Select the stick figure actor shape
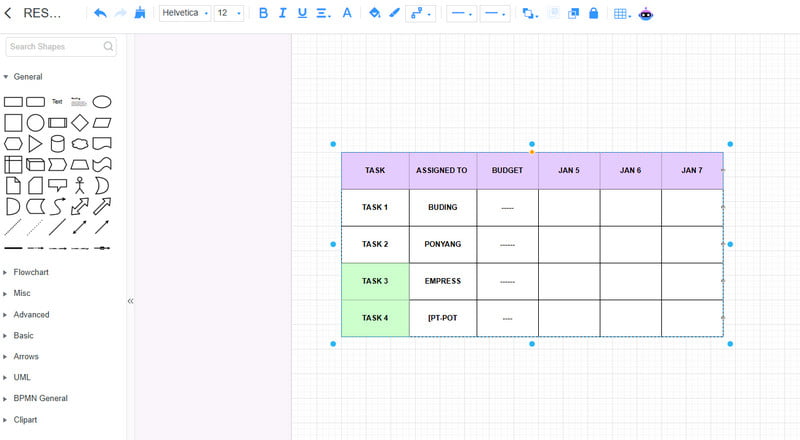This screenshot has height=440, width=800. click(x=80, y=185)
